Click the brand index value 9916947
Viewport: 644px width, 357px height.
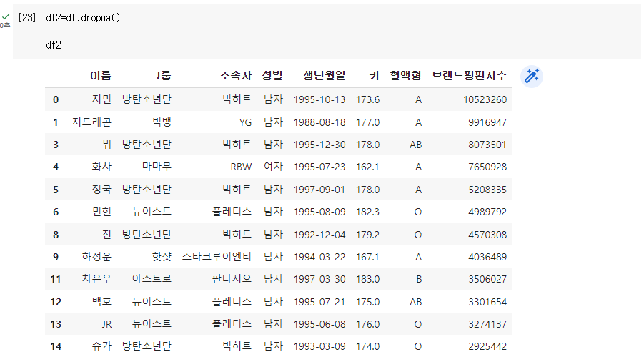point(487,122)
